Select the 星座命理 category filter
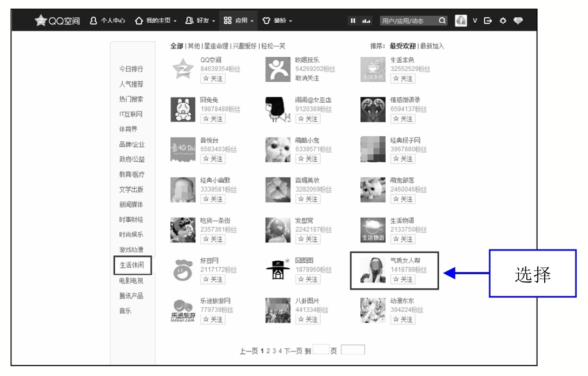The height and width of the screenshot is (376, 588). click(216, 46)
